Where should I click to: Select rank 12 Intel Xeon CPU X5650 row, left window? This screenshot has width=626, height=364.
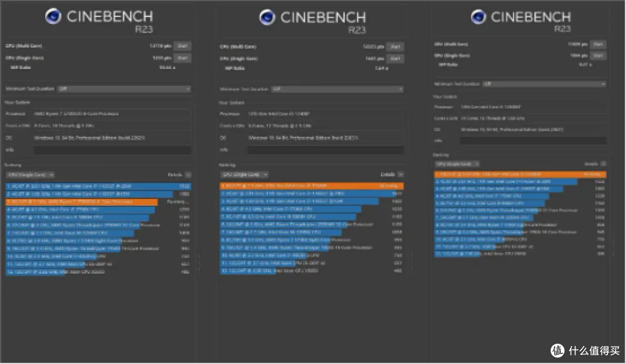[98, 272]
